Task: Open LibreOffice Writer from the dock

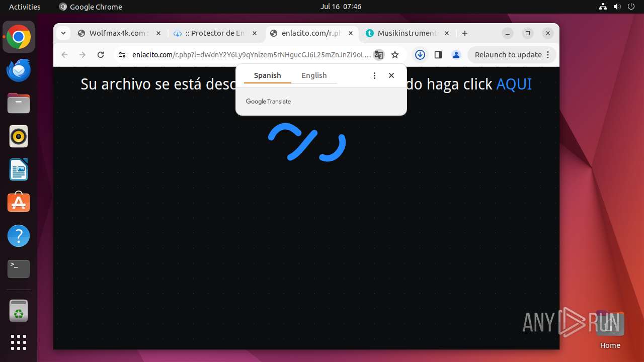Action: [19, 169]
